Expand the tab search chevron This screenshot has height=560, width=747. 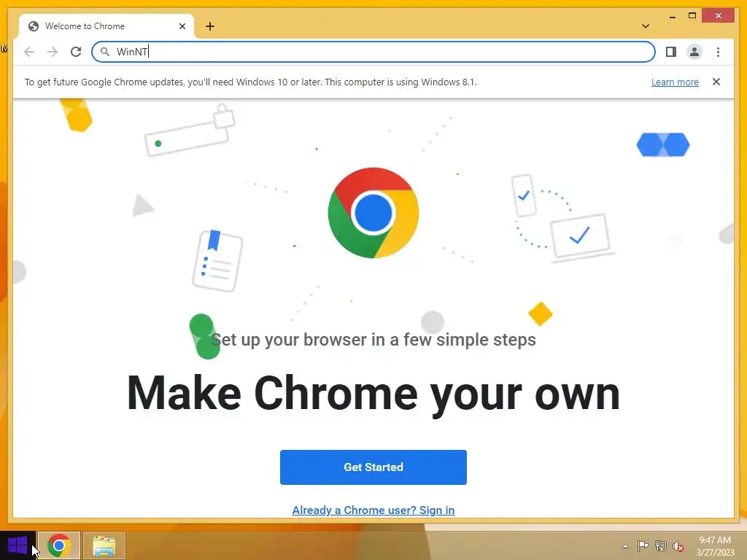tap(645, 26)
